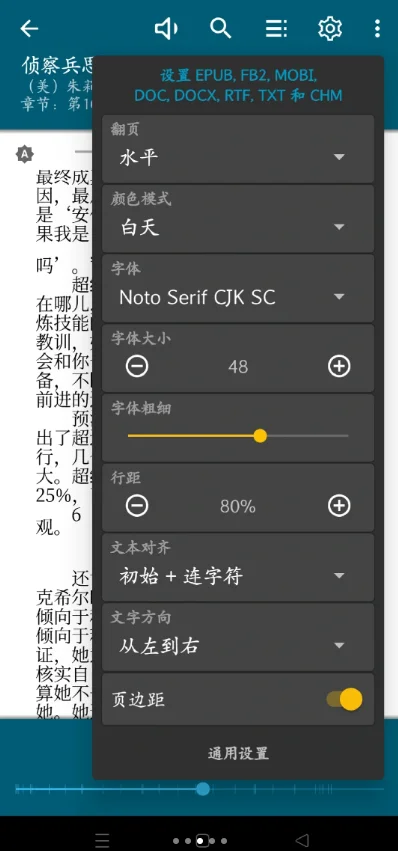Expand the 翻页 page-turn dropdown
Screen dimensions: 398x851
pos(238,149)
